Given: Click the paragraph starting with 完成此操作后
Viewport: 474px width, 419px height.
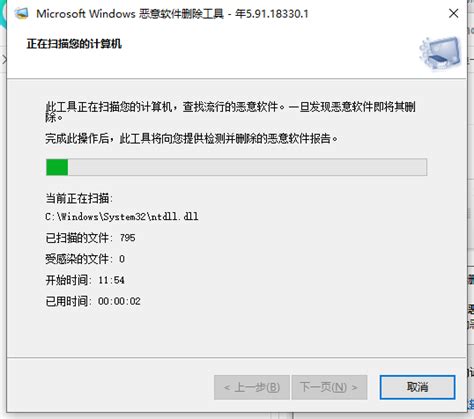Looking at the screenshot, I should (191, 138).
